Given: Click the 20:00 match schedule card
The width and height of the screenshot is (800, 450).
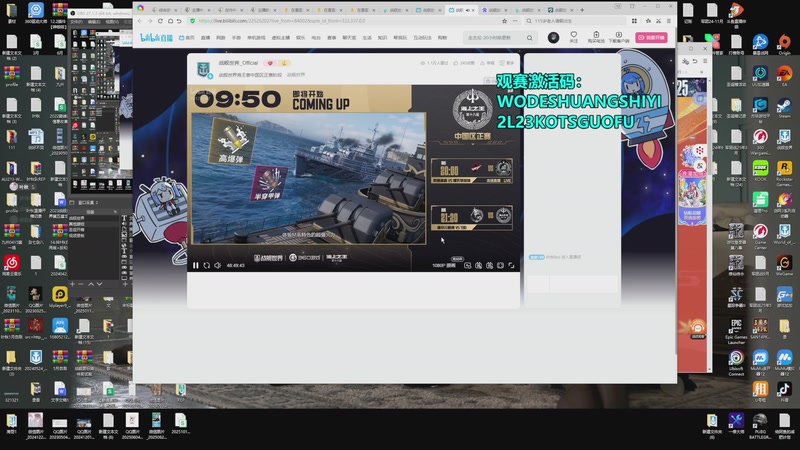Looking at the screenshot, I should [x=472, y=171].
